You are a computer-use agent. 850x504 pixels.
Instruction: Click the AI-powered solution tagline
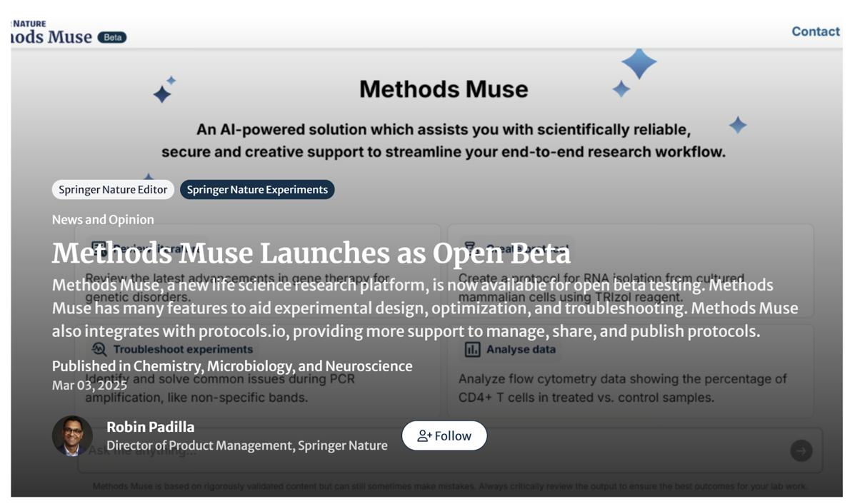pyautogui.click(x=444, y=141)
